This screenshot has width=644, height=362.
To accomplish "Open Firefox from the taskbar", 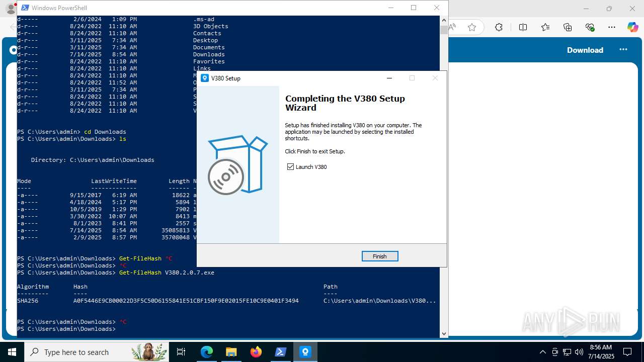I will coord(256,352).
